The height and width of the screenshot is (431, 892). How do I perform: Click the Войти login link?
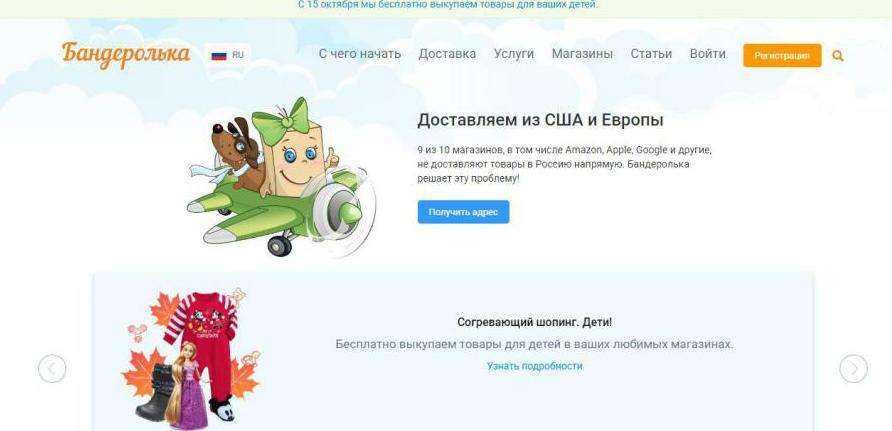[x=707, y=54]
